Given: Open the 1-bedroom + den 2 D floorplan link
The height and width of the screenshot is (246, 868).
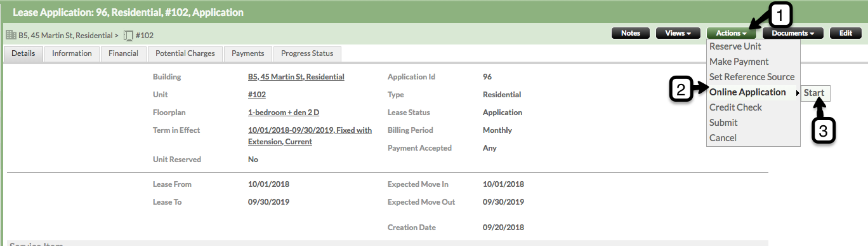Looking at the screenshot, I should point(284,113).
